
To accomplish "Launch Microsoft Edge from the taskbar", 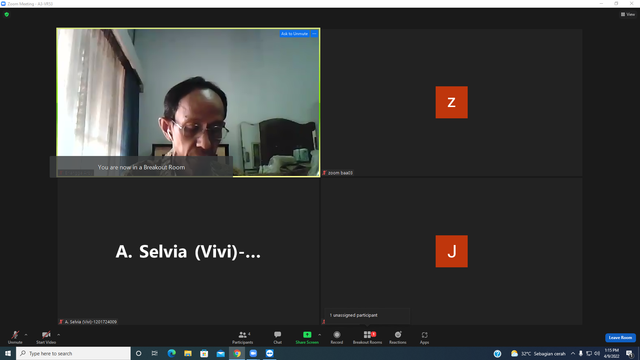I will click(171, 353).
